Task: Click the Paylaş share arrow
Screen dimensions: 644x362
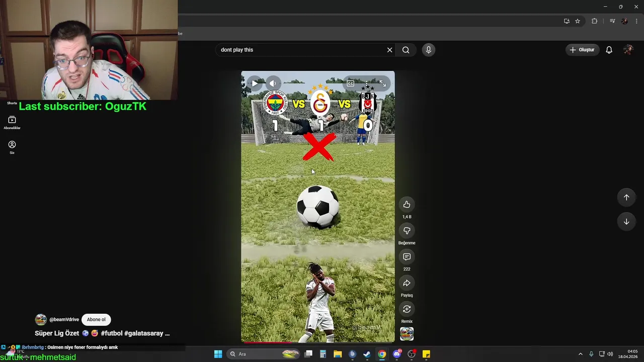Action: (x=407, y=283)
